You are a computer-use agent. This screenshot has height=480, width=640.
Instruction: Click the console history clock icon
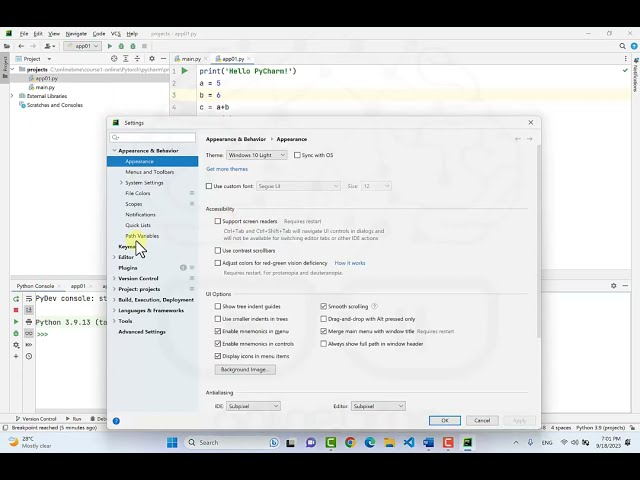[x=29, y=356]
